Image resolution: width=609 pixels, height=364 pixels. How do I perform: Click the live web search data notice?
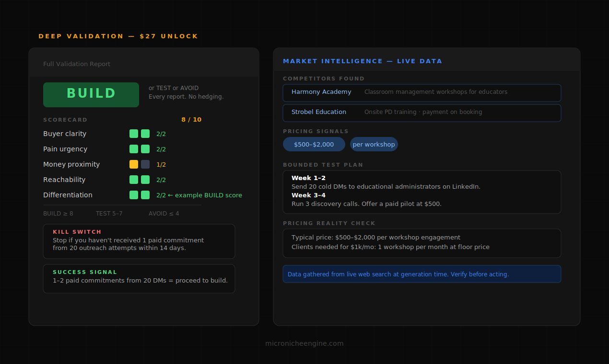422,274
